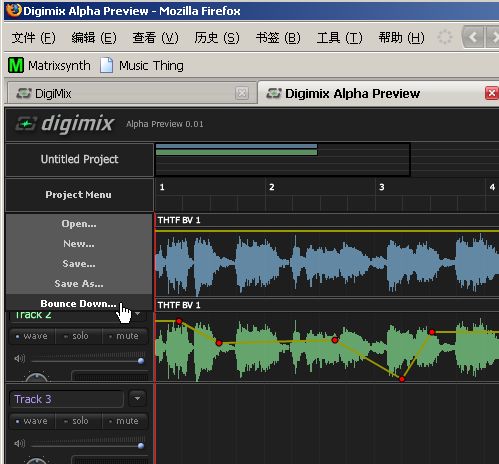Switch to the DigiMix tab

click(x=132, y=93)
